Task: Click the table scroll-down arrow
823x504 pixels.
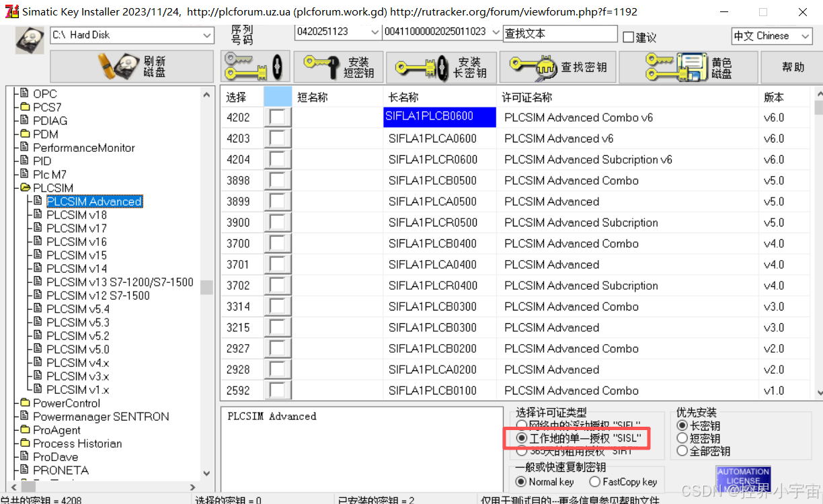Action: [x=818, y=393]
